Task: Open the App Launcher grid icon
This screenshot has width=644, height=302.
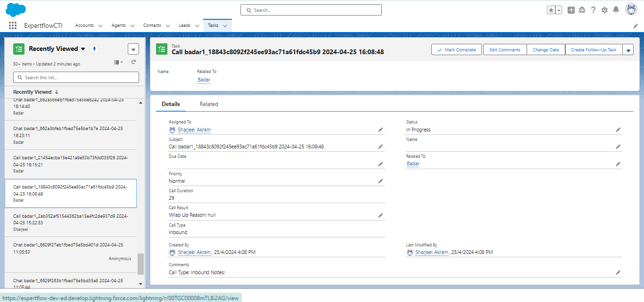Action: click(x=13, y=26)
